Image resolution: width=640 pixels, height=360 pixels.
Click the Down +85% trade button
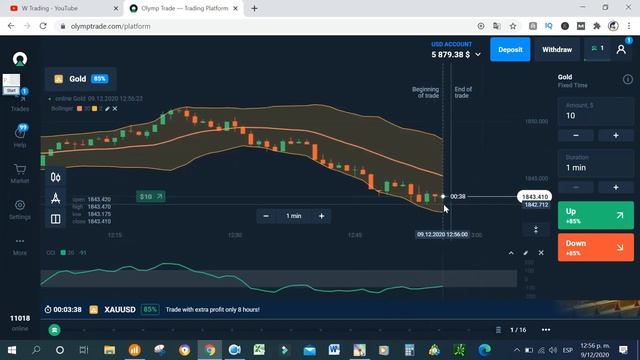pyautogui.click(x=596, y=247)
